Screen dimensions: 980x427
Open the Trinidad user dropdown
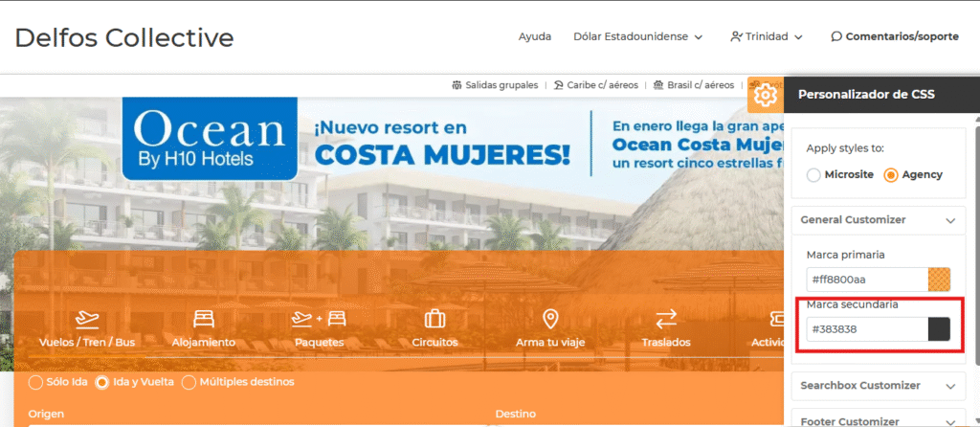pos(766,37)
